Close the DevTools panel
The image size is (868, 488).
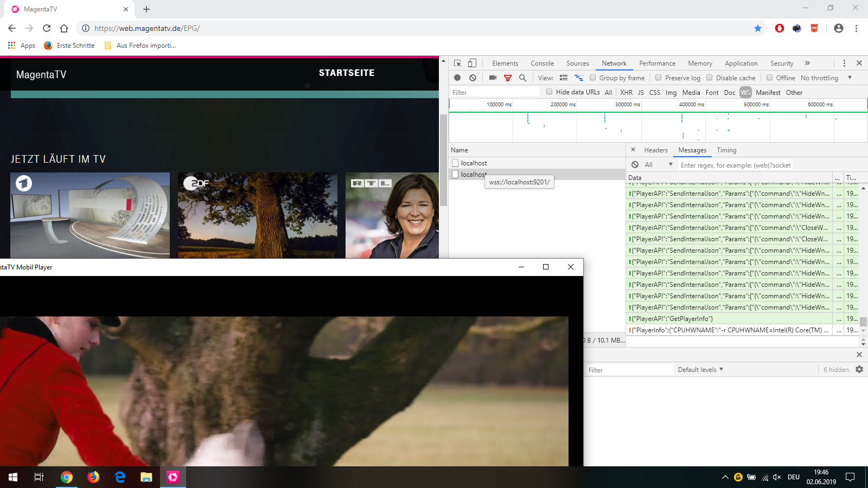[859, 63]
